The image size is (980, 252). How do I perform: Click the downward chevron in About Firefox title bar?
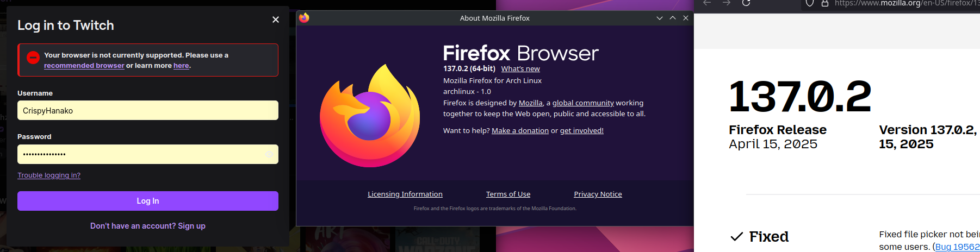pos(660,18)
